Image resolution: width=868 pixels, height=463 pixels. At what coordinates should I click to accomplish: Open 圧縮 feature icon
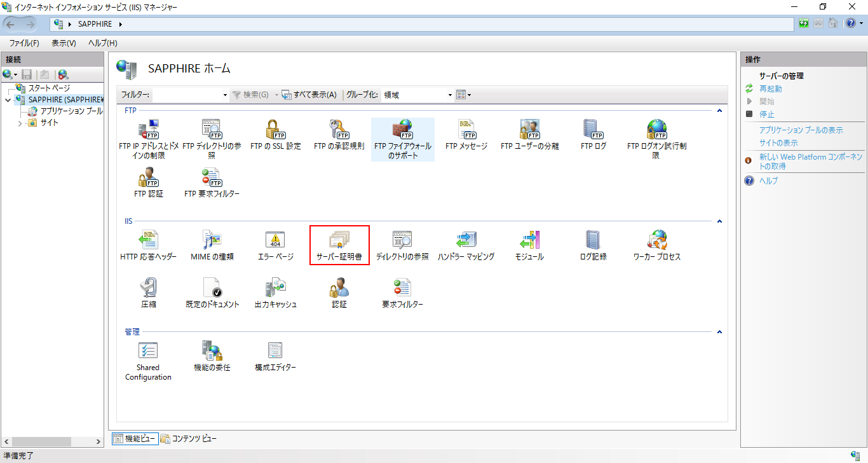(149, 293)
